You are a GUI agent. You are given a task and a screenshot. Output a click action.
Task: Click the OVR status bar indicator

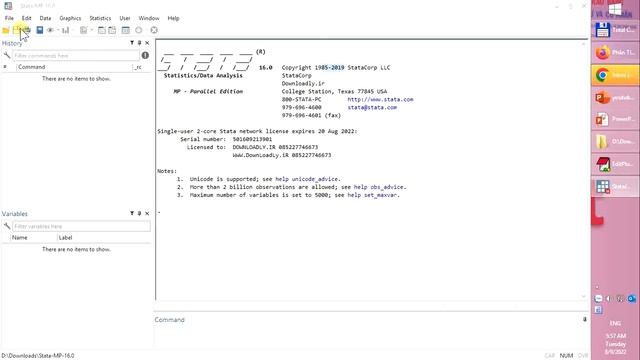(x=582, y=356)
